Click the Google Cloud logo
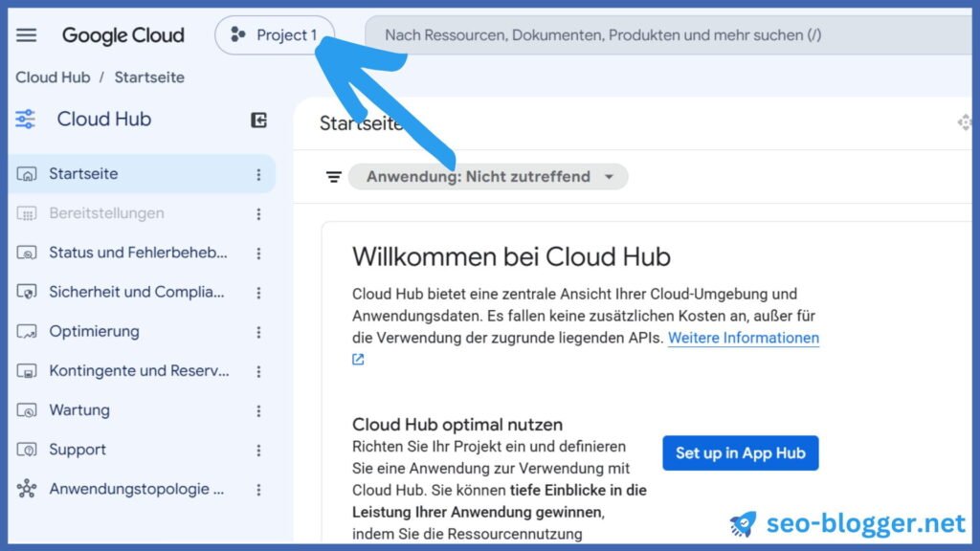The height and width of the screenshot is (551, 980). [x=123, y=35]
